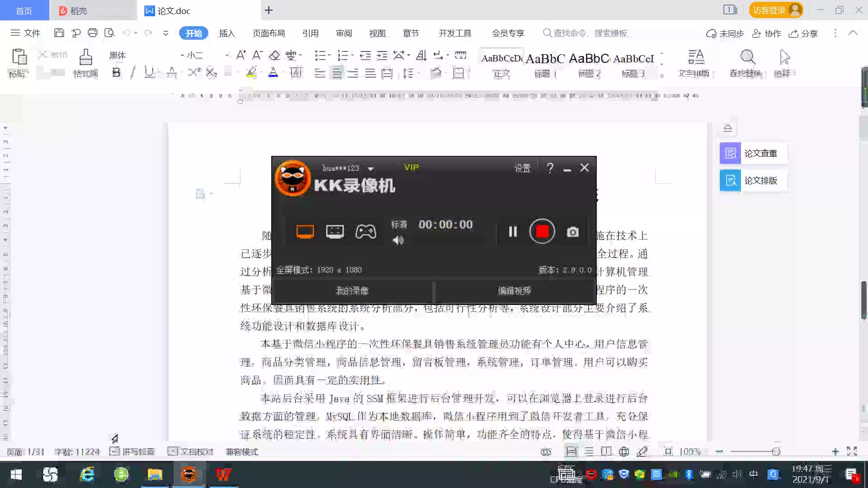The width and height of the screenshot is (868, 488).
Task: Toggle eye protection mode icon in status bar
Action: click(x=546, y=452)
